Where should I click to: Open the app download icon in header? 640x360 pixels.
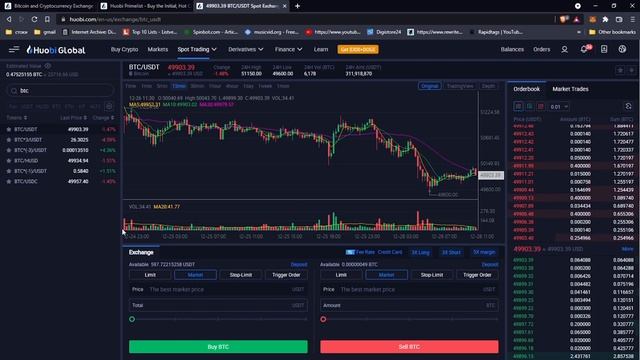tap(604, 49)
